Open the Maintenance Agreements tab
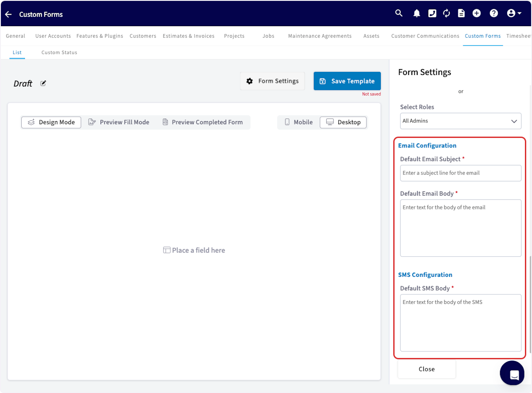 [x=320, y=36]
